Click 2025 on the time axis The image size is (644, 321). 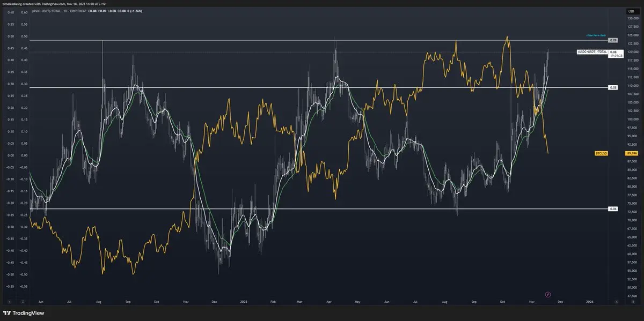244,302
